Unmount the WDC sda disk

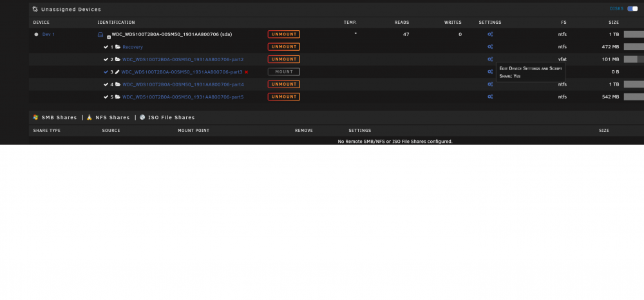[284, 35]
